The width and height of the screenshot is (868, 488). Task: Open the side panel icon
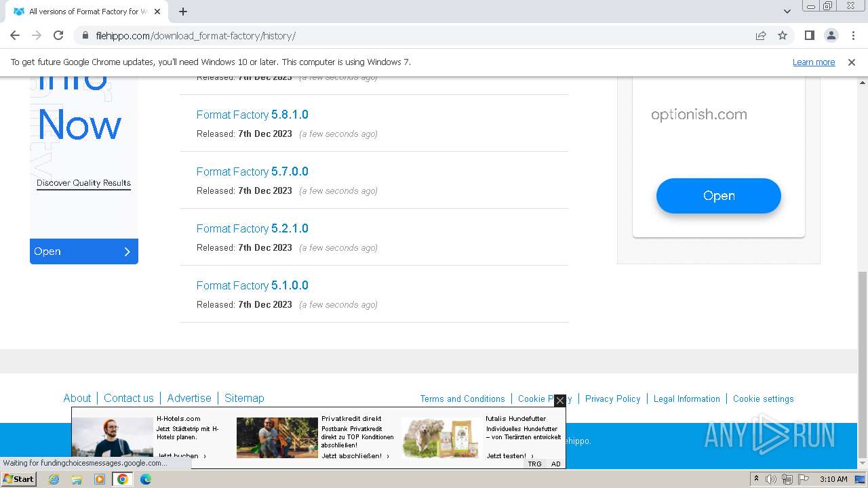pyautogui.click(x=809, y=36)
